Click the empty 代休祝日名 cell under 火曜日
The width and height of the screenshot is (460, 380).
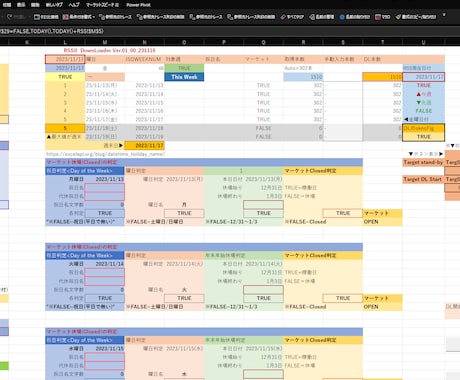coord(105,281)
